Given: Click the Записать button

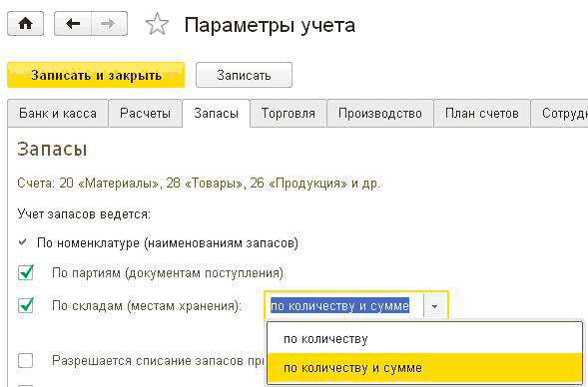Looking at the screenshot, I should (x=244, y=75).
